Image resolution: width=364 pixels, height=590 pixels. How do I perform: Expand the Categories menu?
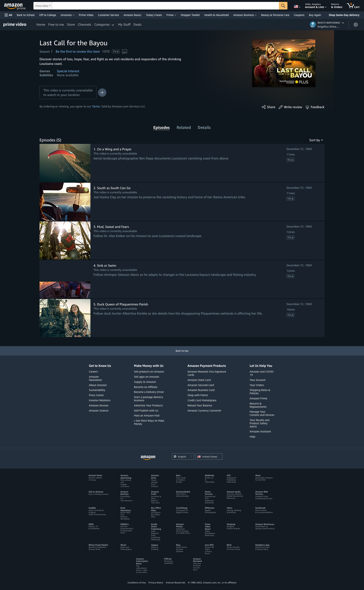pyautogui.click(x=104, y=25)
